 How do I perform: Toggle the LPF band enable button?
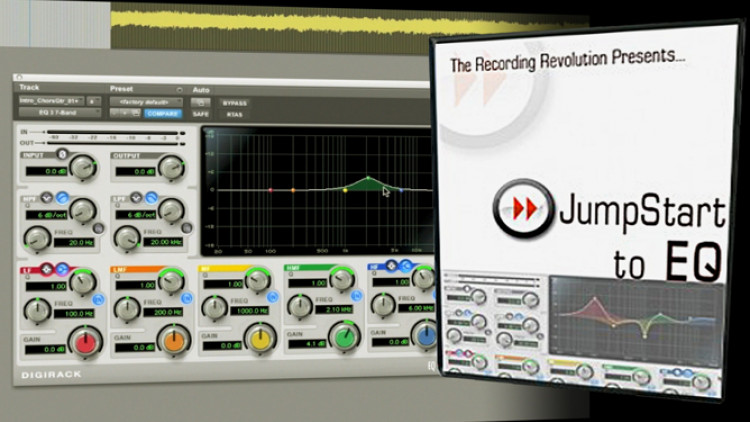coord(187,228)
